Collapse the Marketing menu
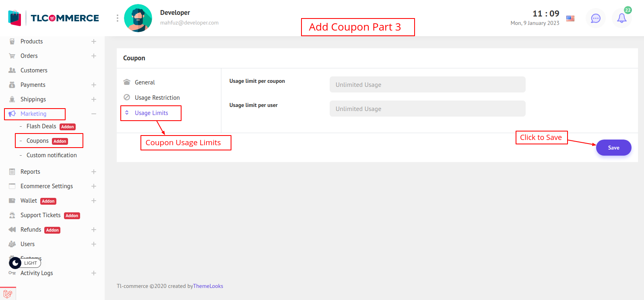This screenshot has height=300, width=644. click(93, 114)
